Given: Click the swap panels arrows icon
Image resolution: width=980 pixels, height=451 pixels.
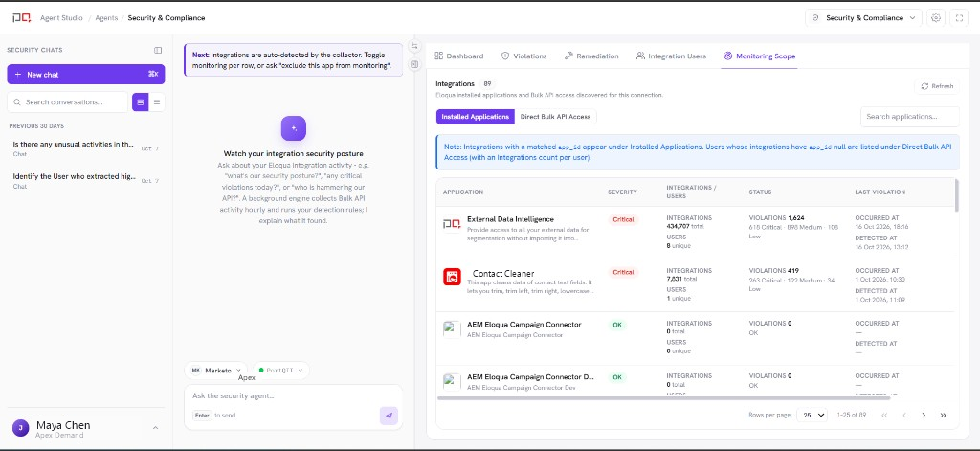Looking at the screenshot, I should coord(413,46).
